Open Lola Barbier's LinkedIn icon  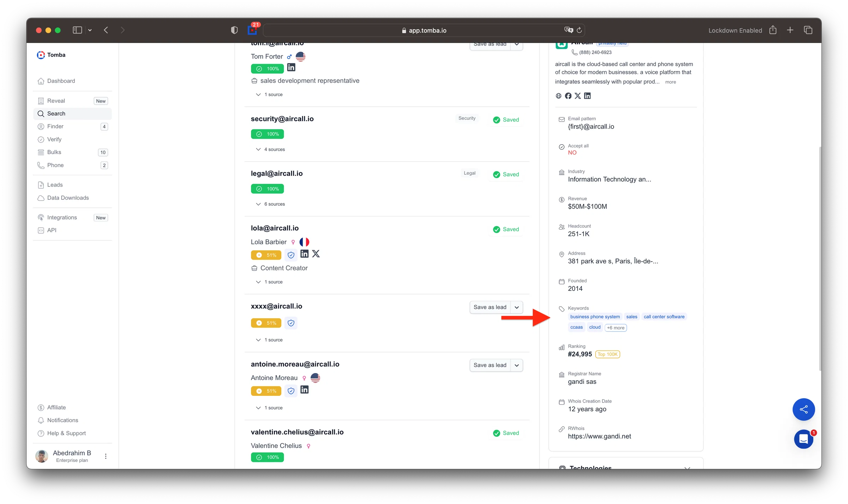[x=304, y=254]
